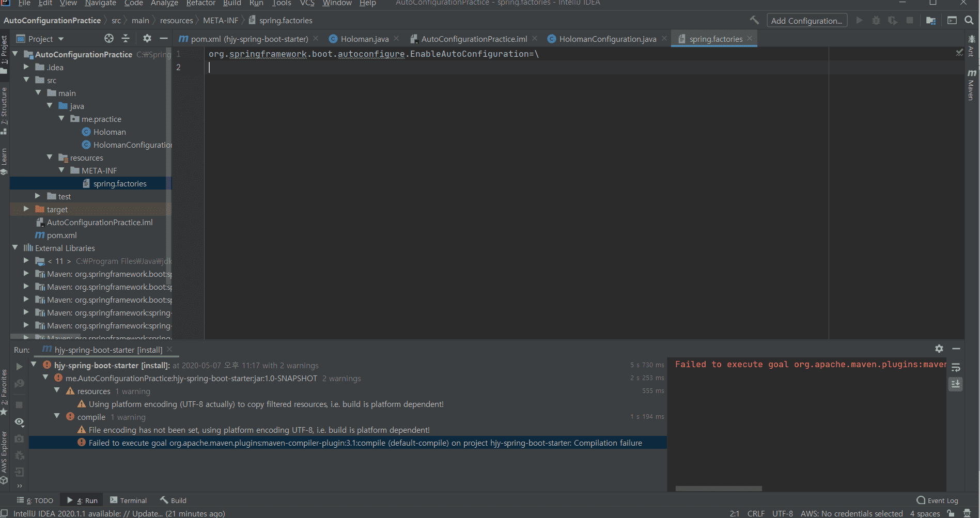Image resolution: width=980 pixels, height=518 pixels.
Task: Switch to HolomanConfiguration.java tab
Action: [x=608, y=39]
